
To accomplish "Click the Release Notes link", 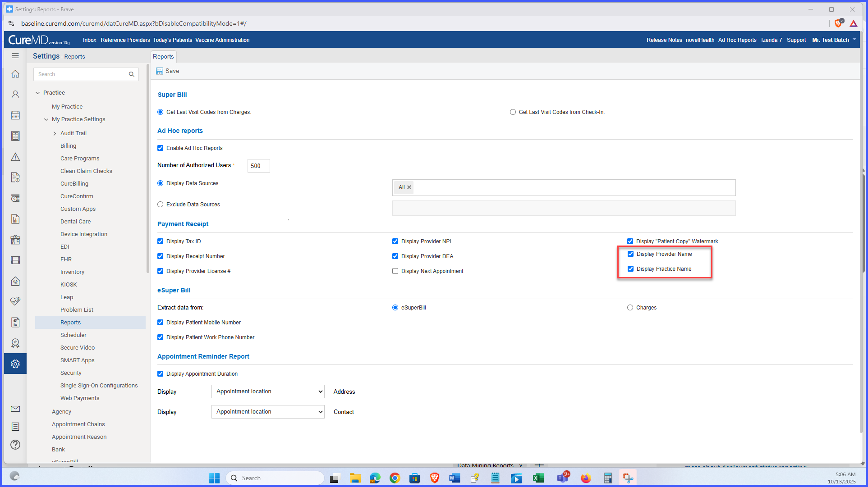I will click(664, 40).
